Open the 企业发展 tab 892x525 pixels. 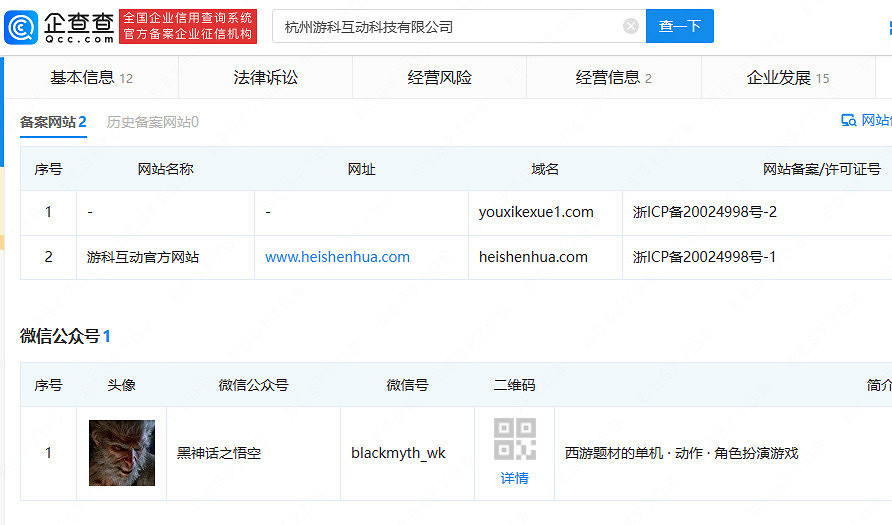(x=787, y=78)
